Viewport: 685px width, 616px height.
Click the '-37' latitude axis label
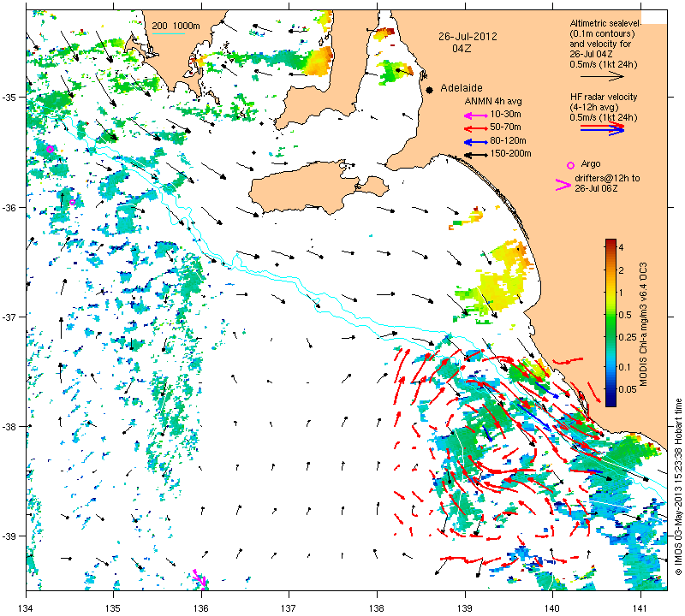point(9,316)
